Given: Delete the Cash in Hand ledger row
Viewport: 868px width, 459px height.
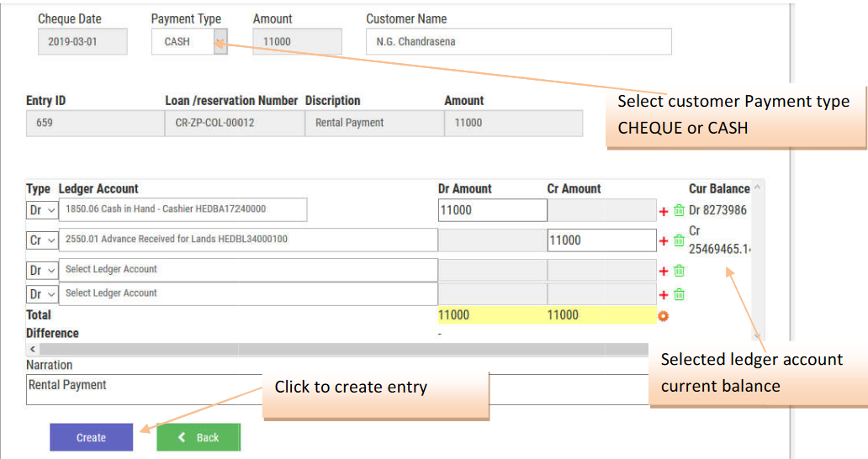Looking at the screenshot, I should (680, 210).
